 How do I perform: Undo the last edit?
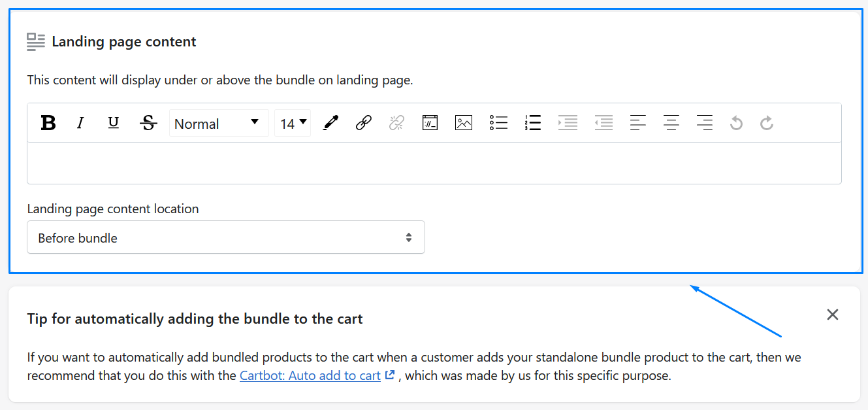(736, 123)
